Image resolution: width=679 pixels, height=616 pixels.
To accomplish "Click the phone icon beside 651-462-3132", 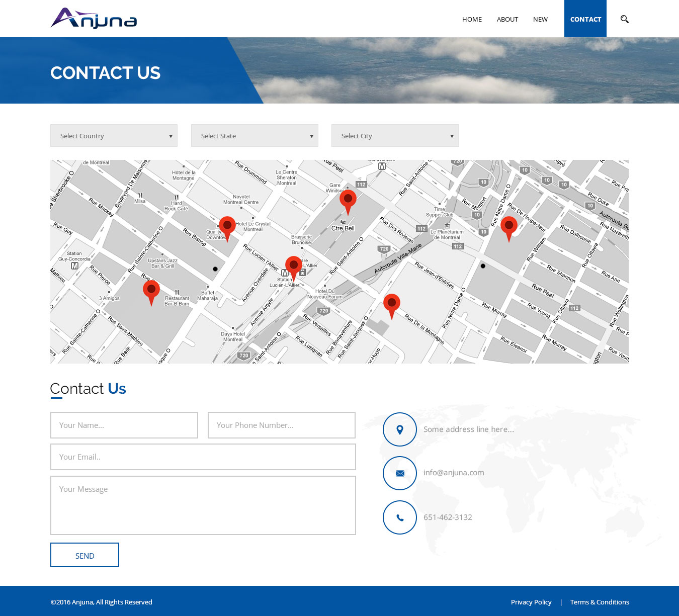I will tap(399, 517).
